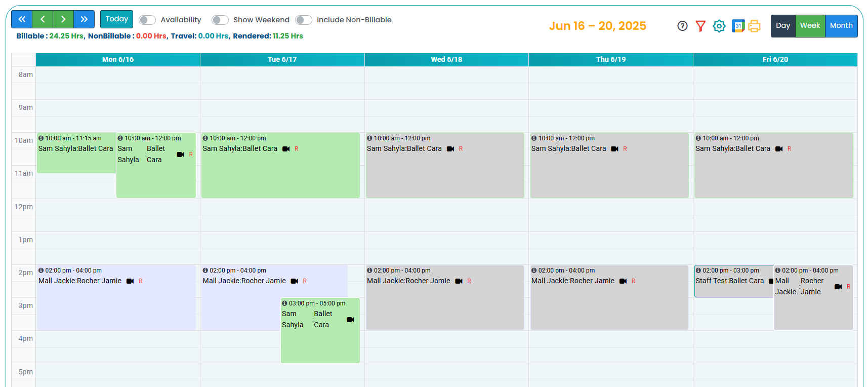The image size is (868, 387).
Task: Toggle Include Non-Billable switch
Action: pyautogui.click(x=303, y=20)
